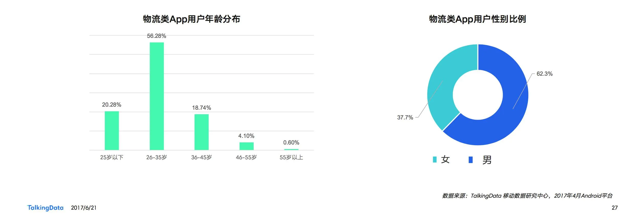
Task: Click the 2017/6/21 date in footer
Action: (x=84, y=208)
